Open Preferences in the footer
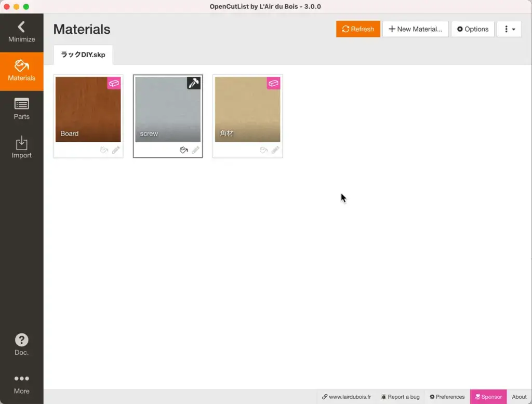The height and width of the screenshot is (404, 532). pyautogui.click(x=447, y=397)
